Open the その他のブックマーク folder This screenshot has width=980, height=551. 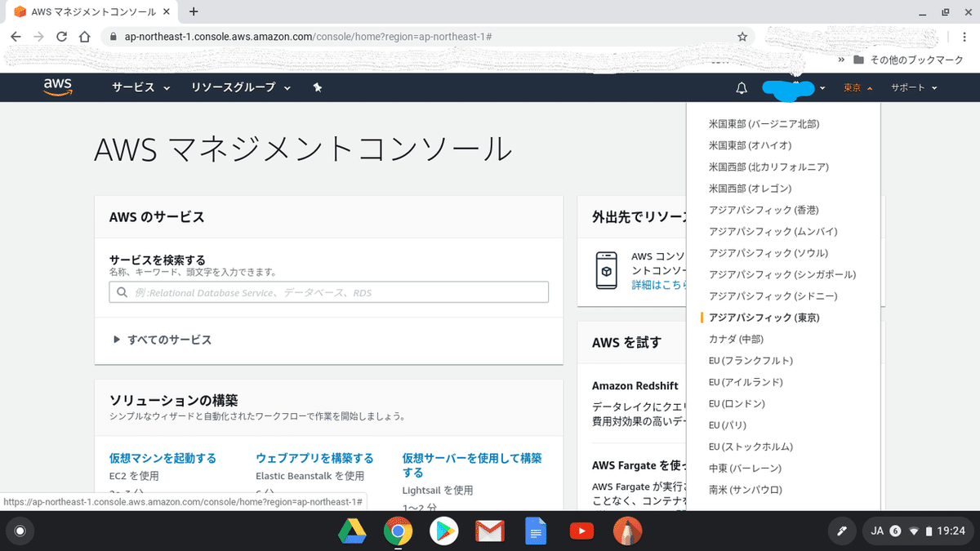(908, 60)
